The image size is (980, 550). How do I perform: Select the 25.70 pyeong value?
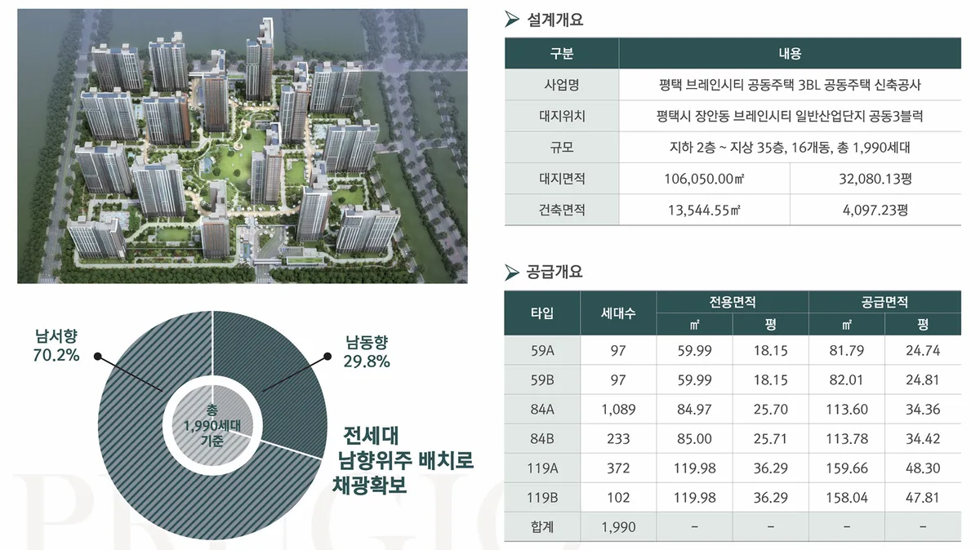(770, 409)
